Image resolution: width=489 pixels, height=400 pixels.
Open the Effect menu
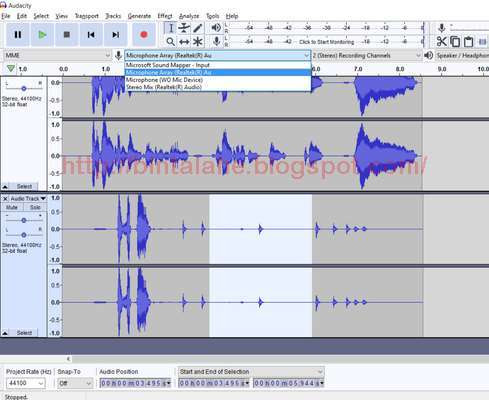165,16
